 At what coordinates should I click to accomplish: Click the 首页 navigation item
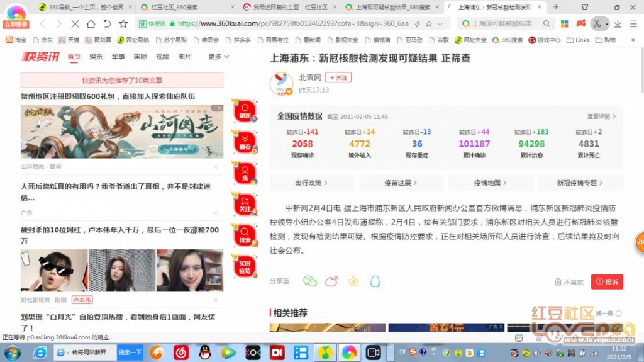[74, 57]
